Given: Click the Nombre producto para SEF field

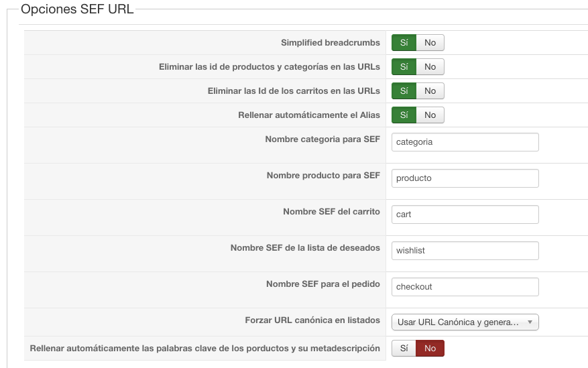Looking at the screenshot, I should click(x=465, y=178).
